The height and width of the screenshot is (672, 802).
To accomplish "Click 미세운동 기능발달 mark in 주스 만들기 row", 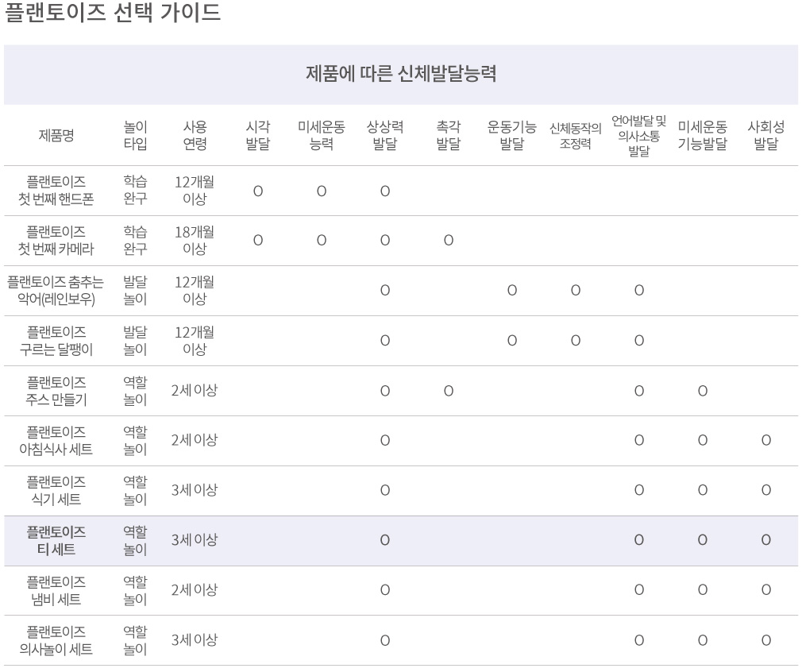I will [702, 392].
